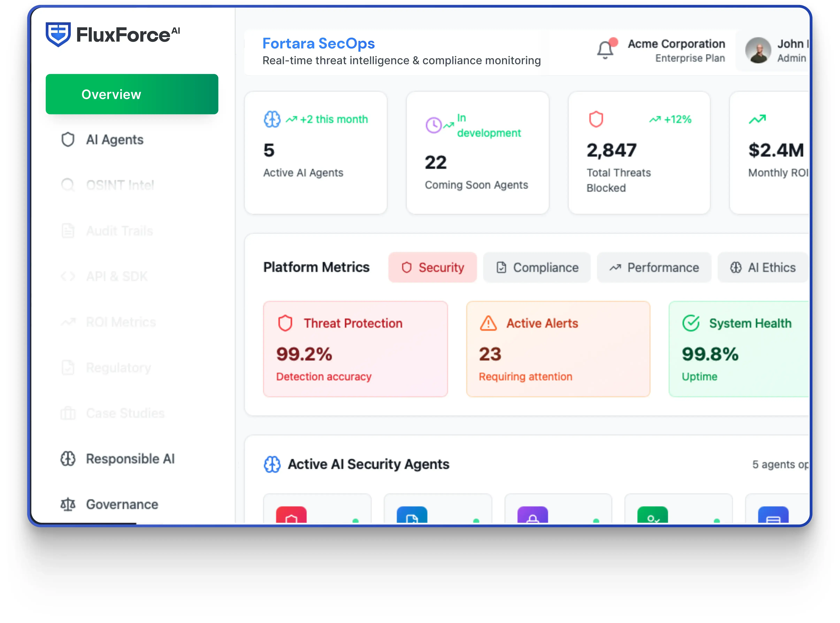Click the sidebar horizontal scrollbar
This screenshot has width=840, height=623.
[x=85, y=523]
